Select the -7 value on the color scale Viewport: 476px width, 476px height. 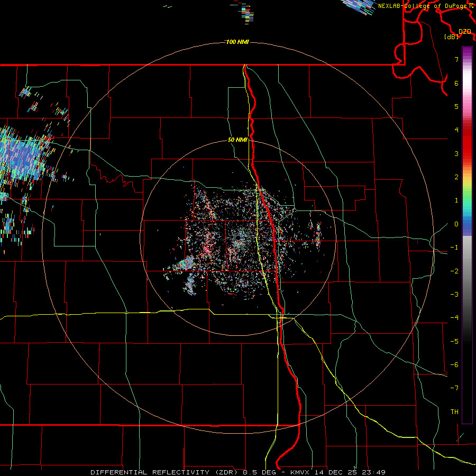(454, 388)
